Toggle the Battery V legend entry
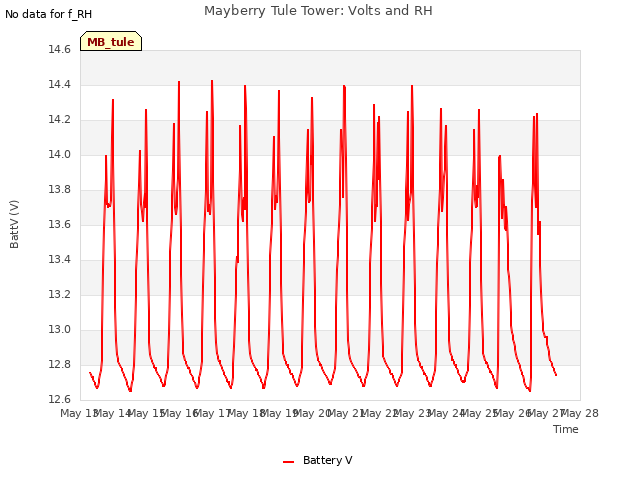 [318, 460]
